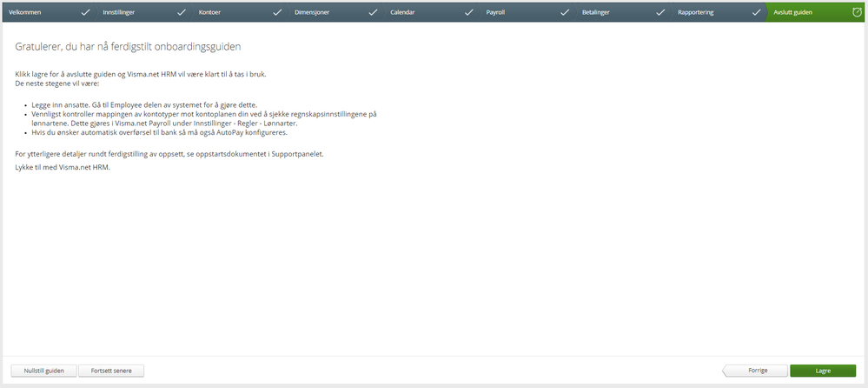Click the heading Gratulerer, du har nå ferdigstilt onboardingsguiden
Image resolution: width=868 pixels, height=388 pixels.
point(128,47)
